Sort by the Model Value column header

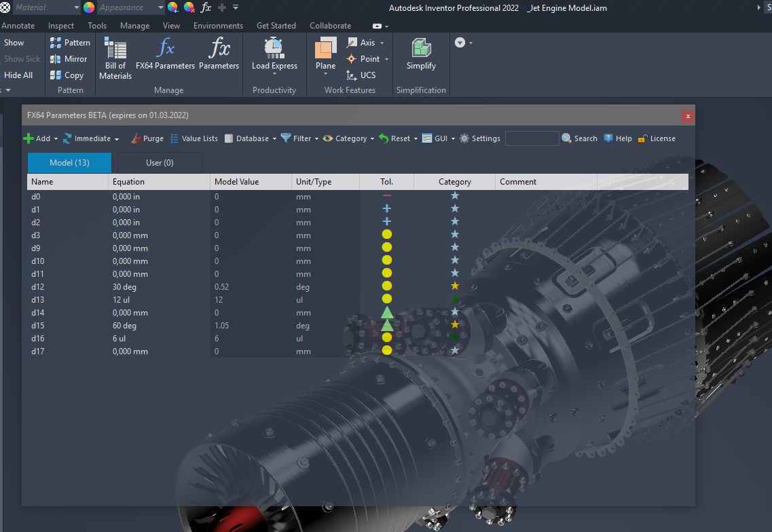[x=251, y=182]
